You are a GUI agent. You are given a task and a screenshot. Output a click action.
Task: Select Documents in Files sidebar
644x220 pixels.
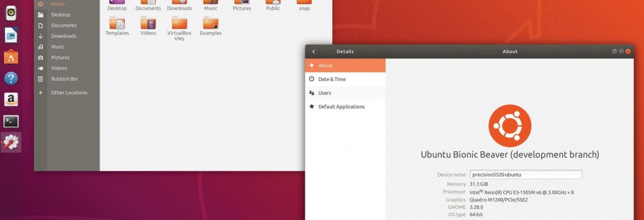[67, 25]
